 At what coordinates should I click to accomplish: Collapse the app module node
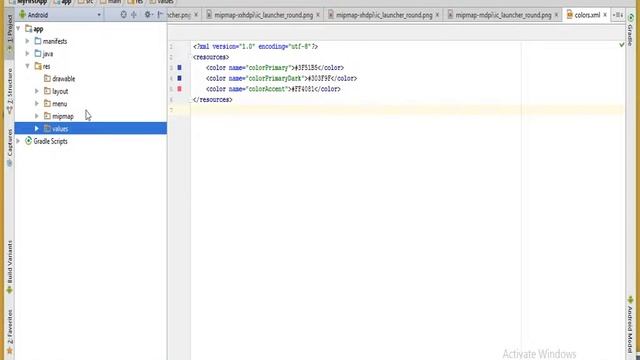18,29
